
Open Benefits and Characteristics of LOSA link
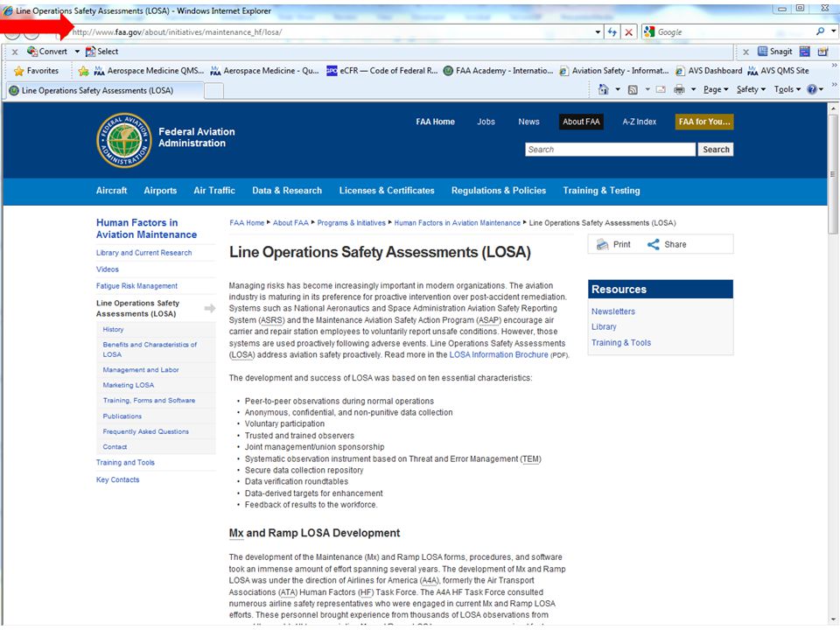(150, 349)
